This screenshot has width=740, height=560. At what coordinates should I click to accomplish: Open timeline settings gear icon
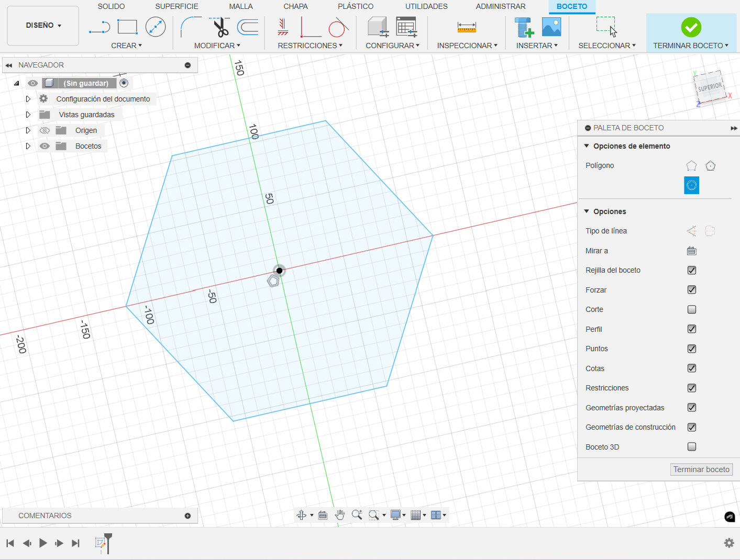pyautogui.click(x=729, y=543)
